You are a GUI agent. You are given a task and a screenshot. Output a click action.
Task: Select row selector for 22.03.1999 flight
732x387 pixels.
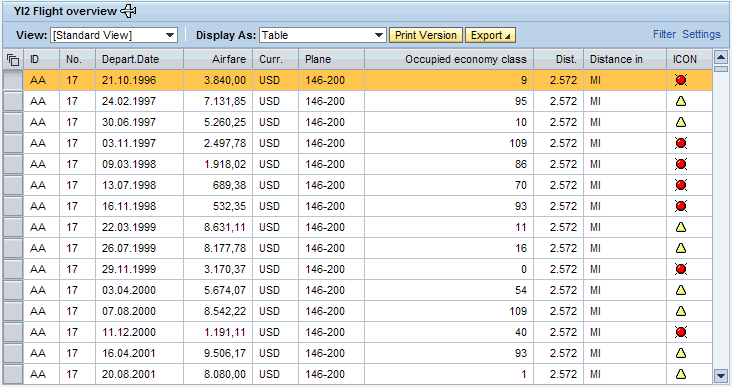pyautogui.click(x=13, y=227)
